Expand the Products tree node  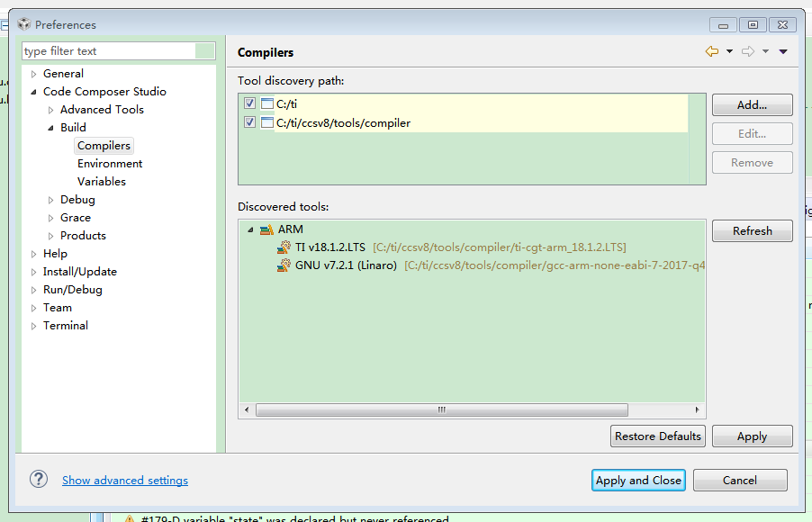coord(50,236)
